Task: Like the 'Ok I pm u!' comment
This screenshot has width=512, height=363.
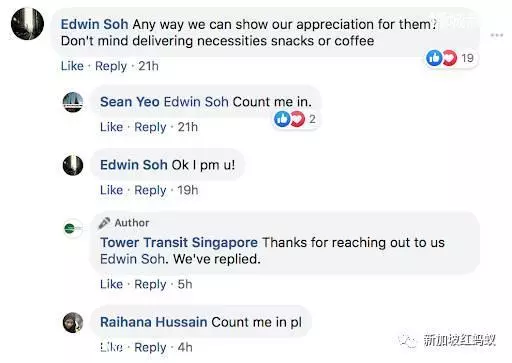Action: click(x=111, y=190)
